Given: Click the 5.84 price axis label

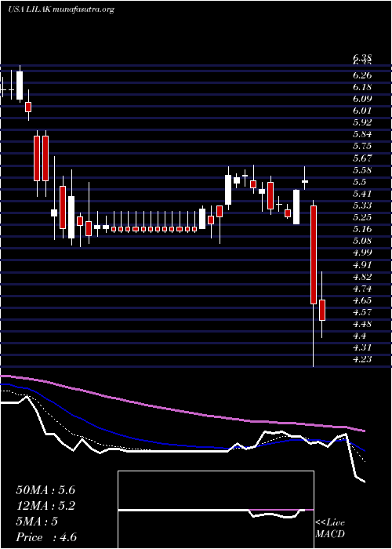Looking at the screenshot, I should click(x=362, y=135).
